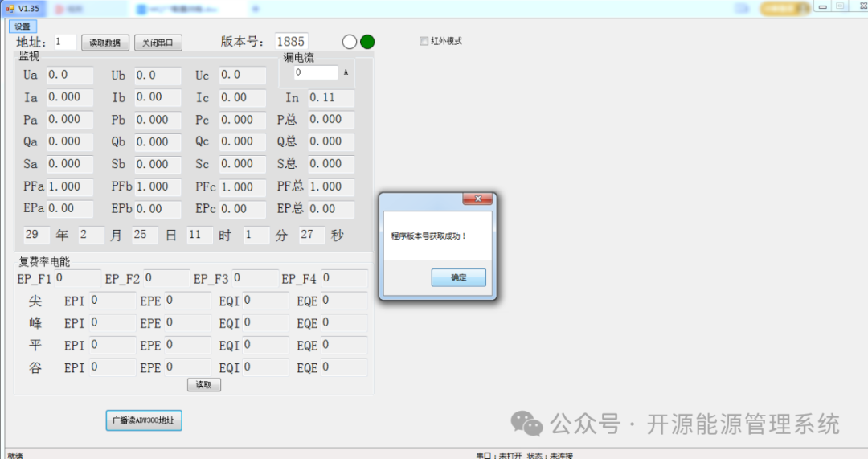Image resolution: width=868 pixels, height=459 pixels.
Task: Close the version success dialog
Action: (477, 199)
